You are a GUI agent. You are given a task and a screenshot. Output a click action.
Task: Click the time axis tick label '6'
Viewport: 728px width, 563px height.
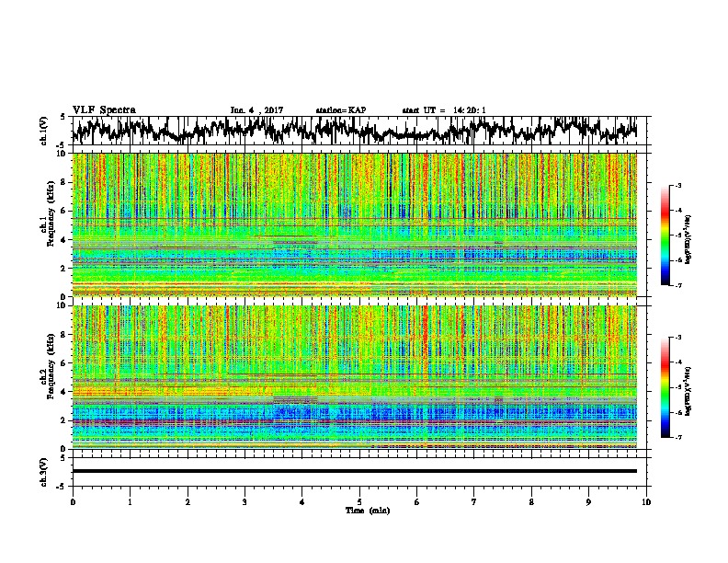417,502
